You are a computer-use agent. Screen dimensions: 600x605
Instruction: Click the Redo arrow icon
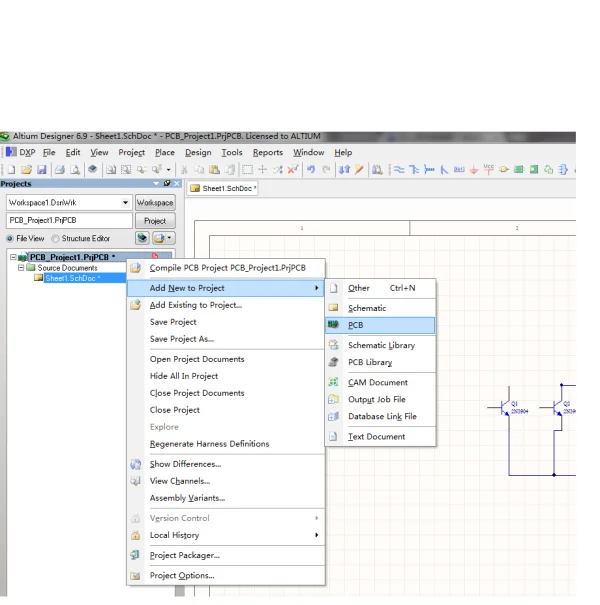[x=326, y=169]
